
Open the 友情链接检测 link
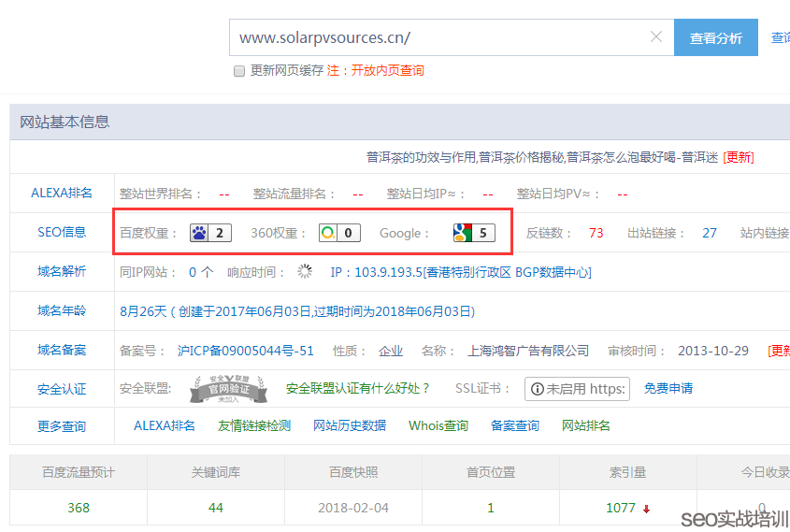pos(254,425)
